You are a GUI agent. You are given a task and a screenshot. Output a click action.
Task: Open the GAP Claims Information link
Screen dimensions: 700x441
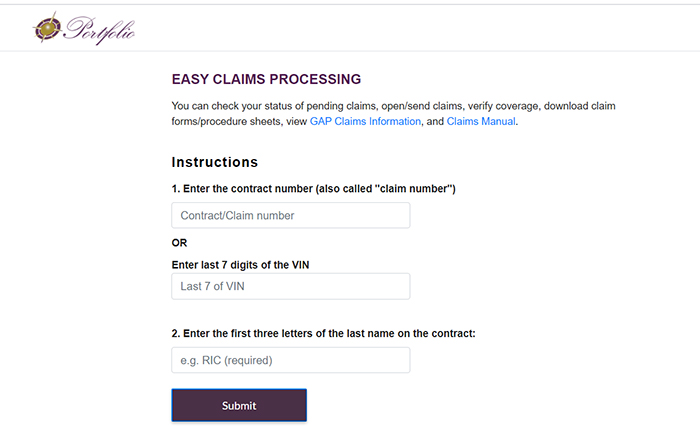click(x=365, y=121)
